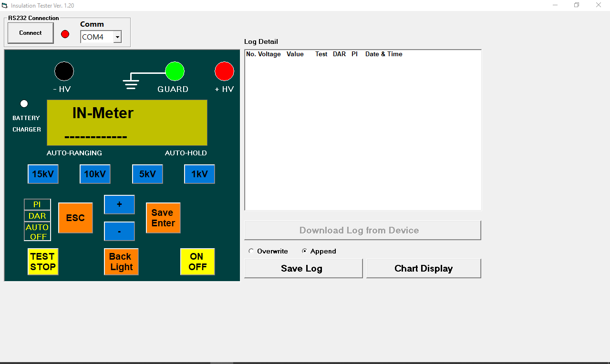The width and height of the screenshot is (610, 364).
Task: Select the Append radio option
Action: (x=304, y=251)
